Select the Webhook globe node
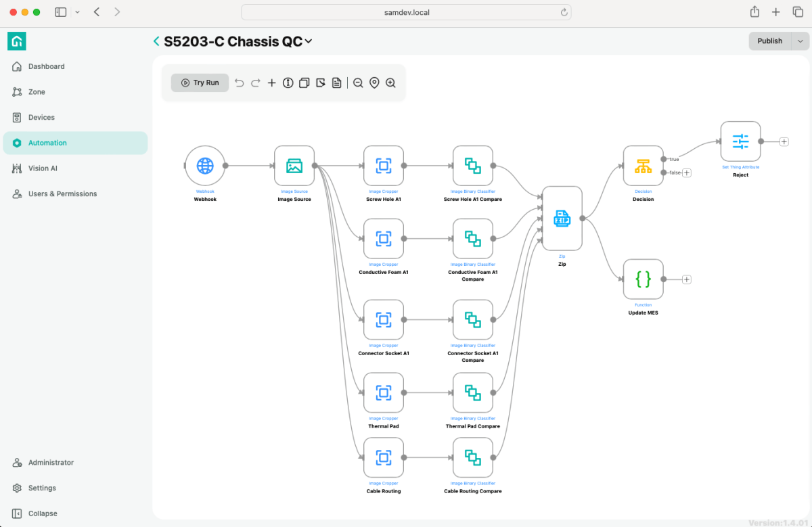Viewport: 812px width, 527px height. point(205,166)
